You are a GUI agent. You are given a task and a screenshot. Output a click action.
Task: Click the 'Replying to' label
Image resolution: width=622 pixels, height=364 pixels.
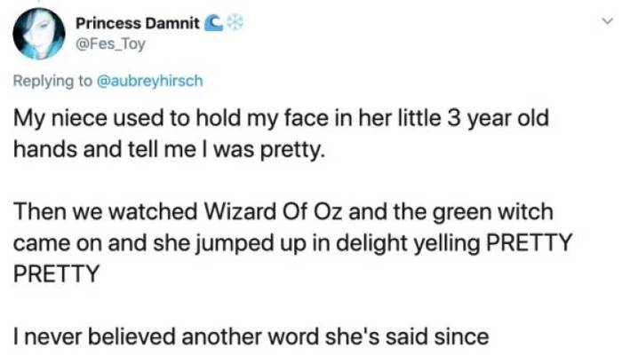tap(53, 80)
